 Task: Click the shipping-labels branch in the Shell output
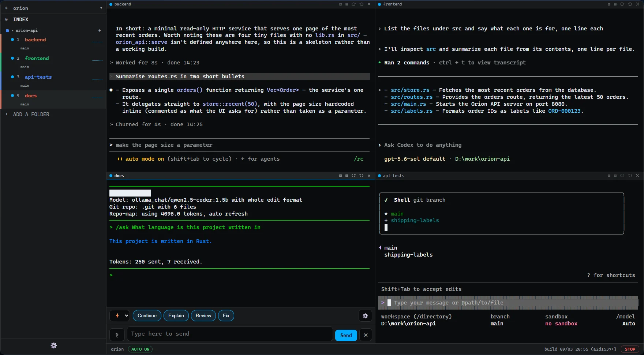[415, 220]
